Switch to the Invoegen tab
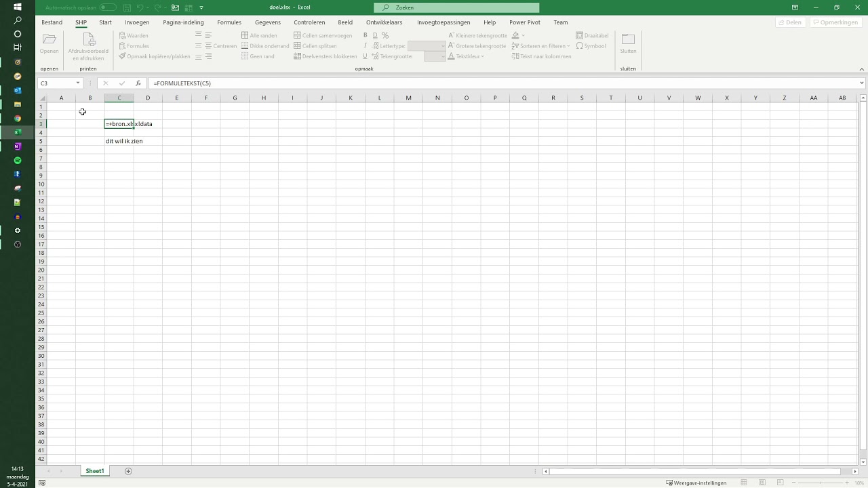Screen dimensions: 868x488 (137, 22)
